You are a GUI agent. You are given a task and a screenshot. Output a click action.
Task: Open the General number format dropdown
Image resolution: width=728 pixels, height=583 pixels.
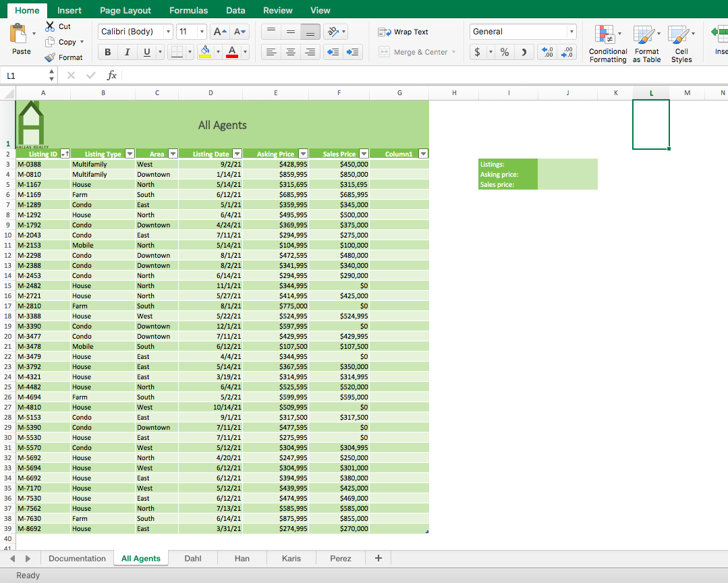pyautogui.click(x=571, y=31)
